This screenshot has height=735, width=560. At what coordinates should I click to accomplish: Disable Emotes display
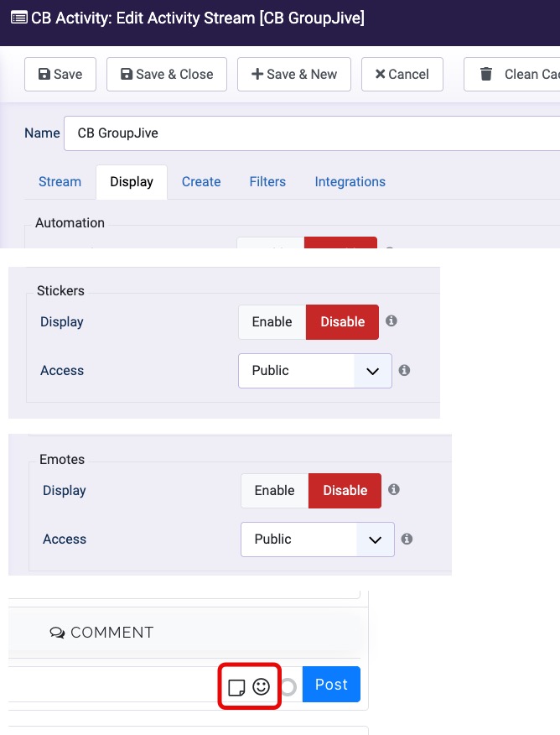345,491
